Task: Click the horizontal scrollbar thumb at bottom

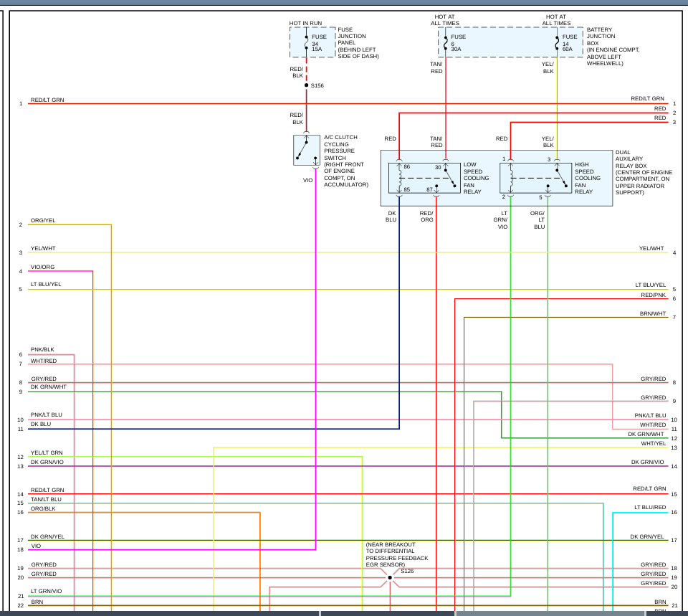Action: pyautogui.click(x=550, y=613)
